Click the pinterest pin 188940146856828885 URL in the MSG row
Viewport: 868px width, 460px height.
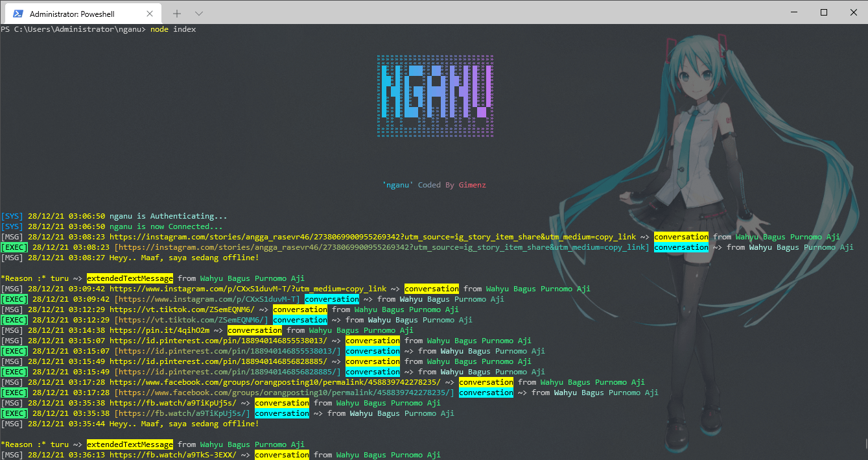pos(218,361)
